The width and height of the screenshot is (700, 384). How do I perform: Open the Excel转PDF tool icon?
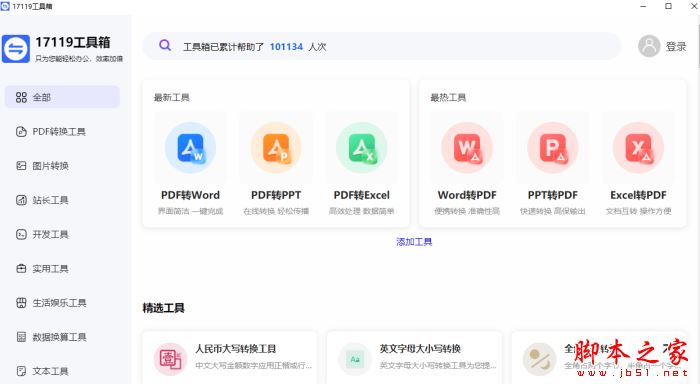[638, 148]
